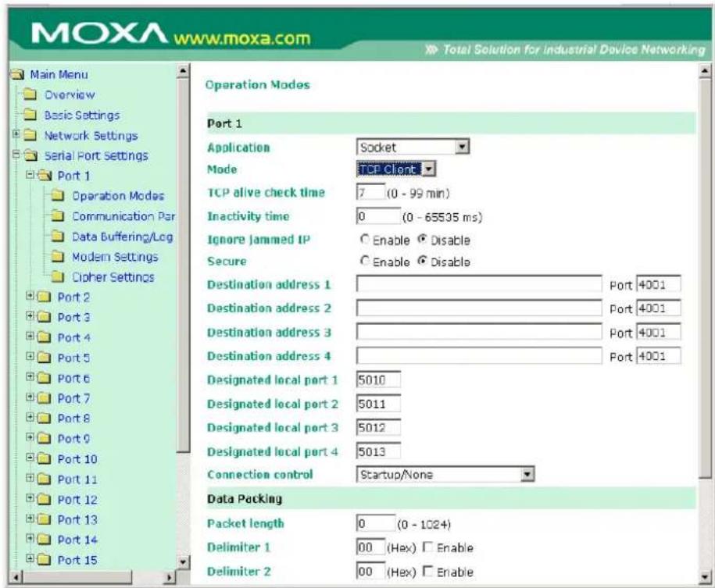
Task: Click the Modem Settings folder icon
Action: click(x=58, y=257)
